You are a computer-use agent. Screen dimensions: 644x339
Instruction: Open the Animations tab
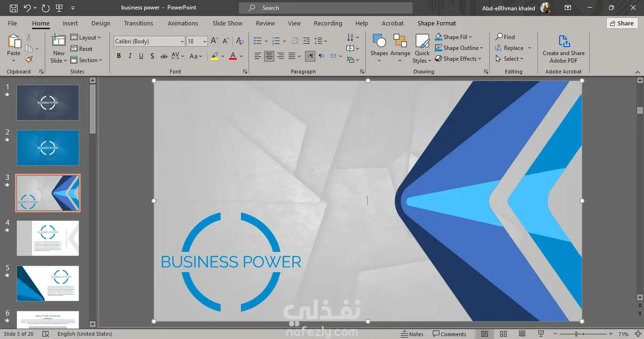pos(183,23)
